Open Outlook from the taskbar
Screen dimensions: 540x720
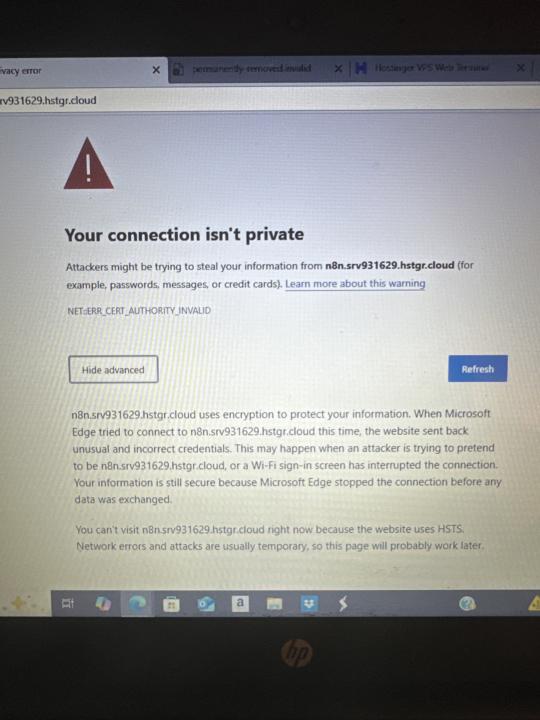tap(206, 604)
